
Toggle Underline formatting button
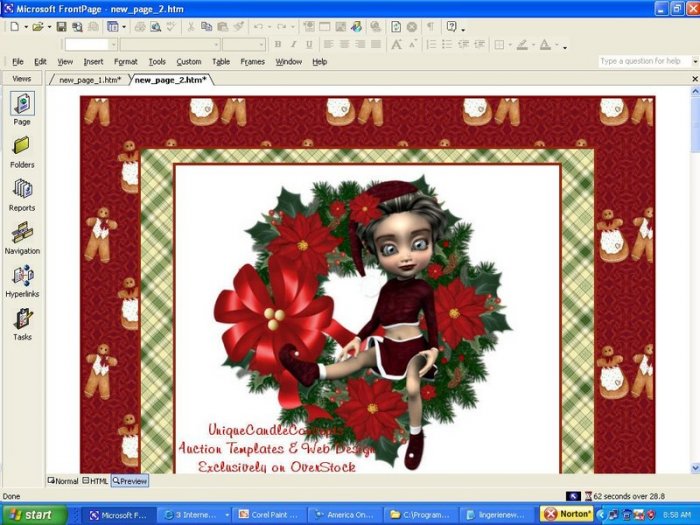point(309,44)
